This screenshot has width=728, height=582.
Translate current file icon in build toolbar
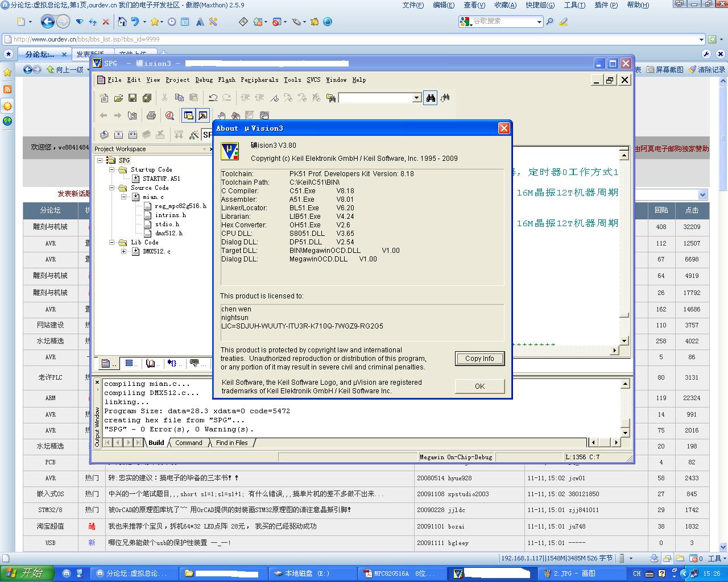pyautogui.click(x=104, y=135)
